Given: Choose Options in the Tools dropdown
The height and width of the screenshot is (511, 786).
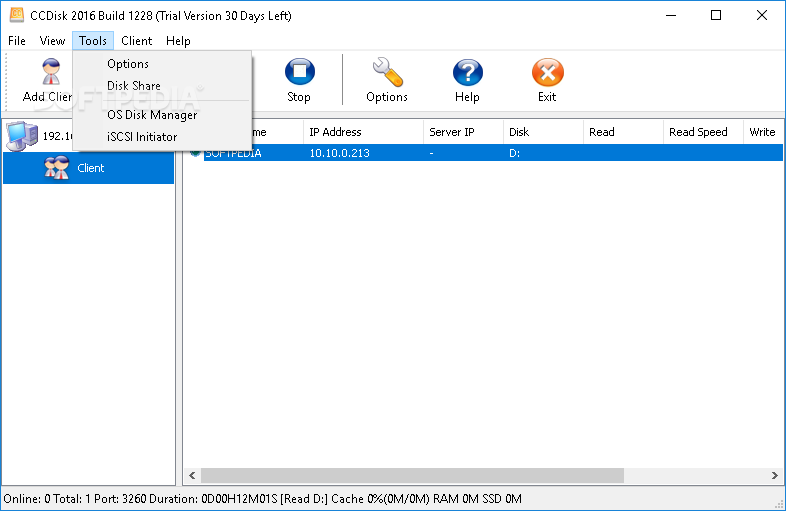Looking at the screenshot, I should coord(162,64).
